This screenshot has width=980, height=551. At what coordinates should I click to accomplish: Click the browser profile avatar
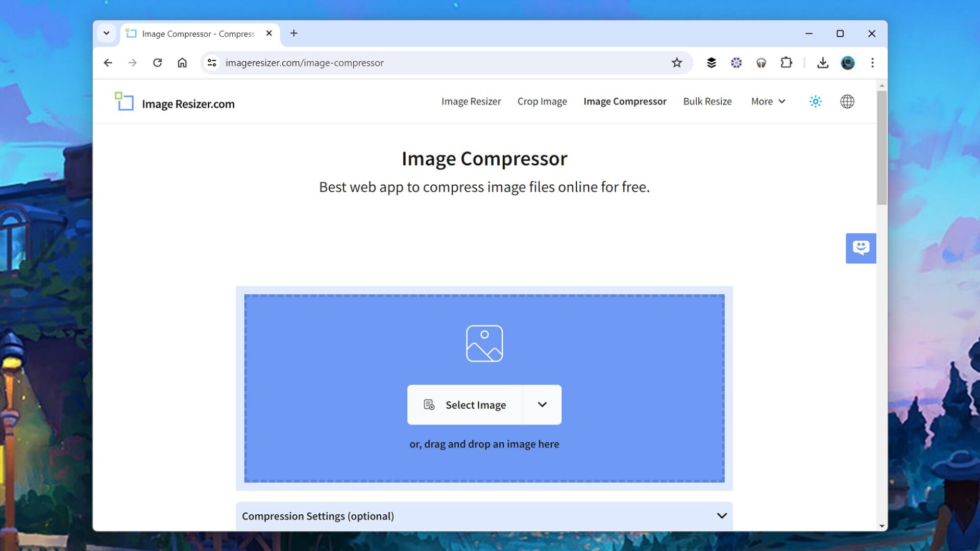(847, 62)
